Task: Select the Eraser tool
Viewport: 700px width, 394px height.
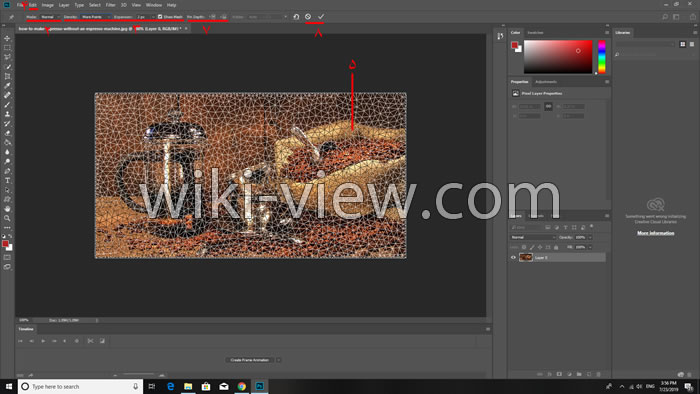Action: point(7,133)
